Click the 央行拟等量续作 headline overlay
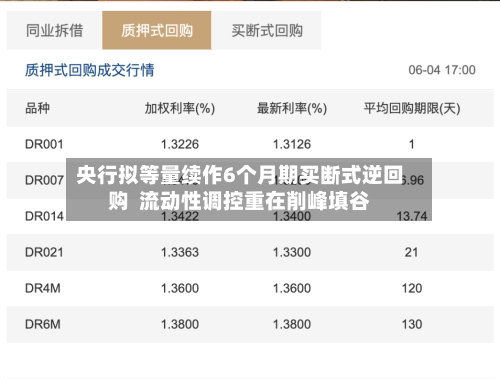The height and width of the screenshot is (379, 500). click(x=249, y=189)
